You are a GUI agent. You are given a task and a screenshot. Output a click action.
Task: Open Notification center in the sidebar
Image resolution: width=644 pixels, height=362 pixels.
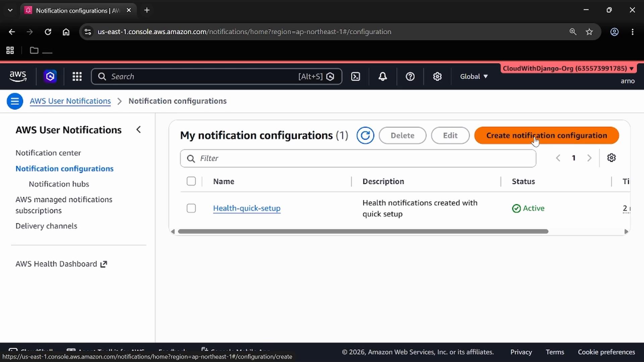coord(48,153)
